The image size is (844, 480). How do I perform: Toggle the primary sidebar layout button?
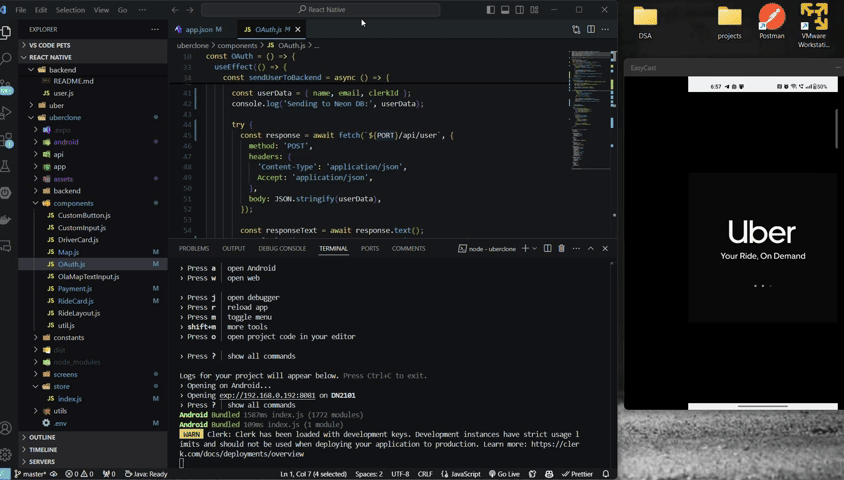coord(490,10)
